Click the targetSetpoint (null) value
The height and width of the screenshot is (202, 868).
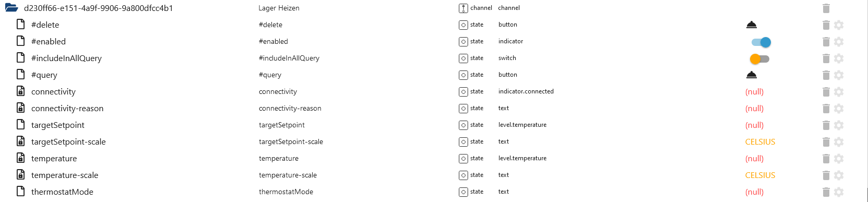(x=754, y=125)
